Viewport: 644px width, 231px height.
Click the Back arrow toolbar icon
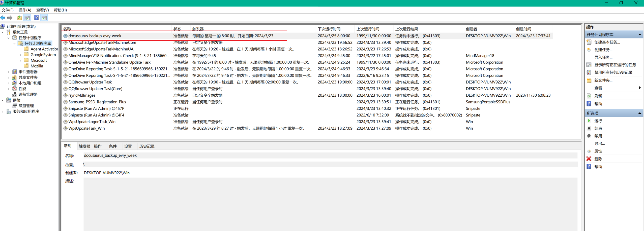[x=3, y=18]
